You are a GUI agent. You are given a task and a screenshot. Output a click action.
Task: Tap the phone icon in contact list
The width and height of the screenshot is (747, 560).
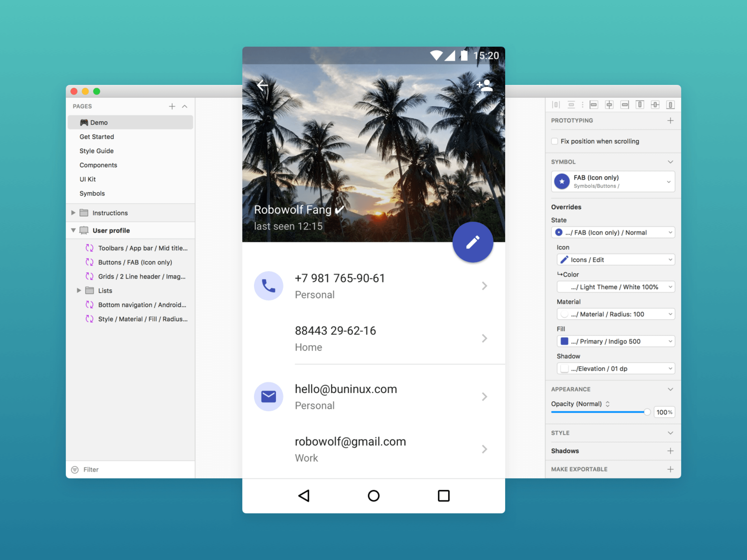269,286
